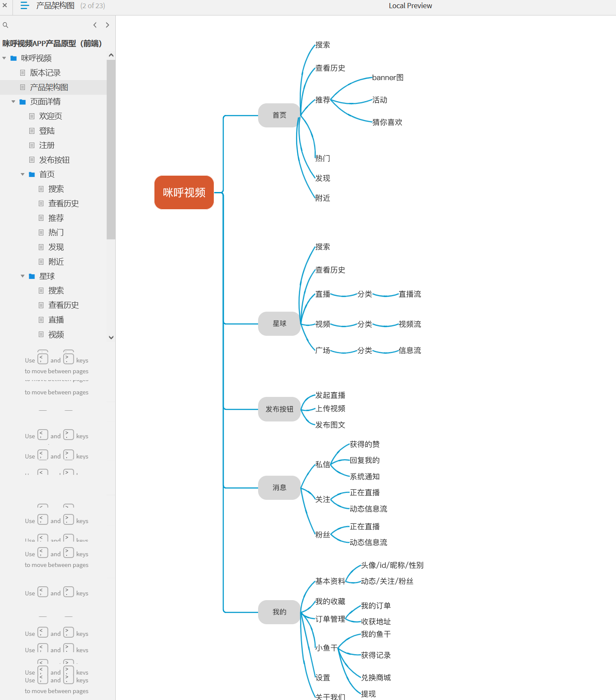
Task: Open 搜索 page under 星球 folder
Action: click(56, 291)
